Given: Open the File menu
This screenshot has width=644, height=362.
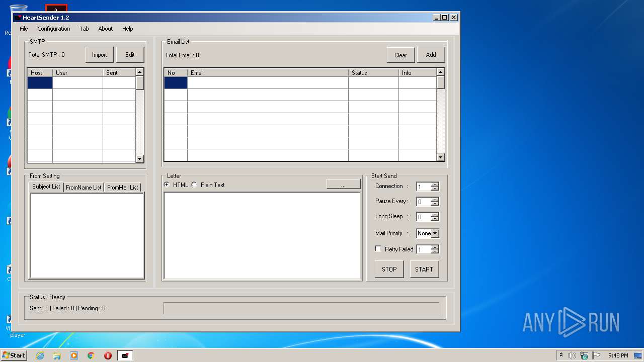Looking at the screenshot, I should click(x=24, y=29).
